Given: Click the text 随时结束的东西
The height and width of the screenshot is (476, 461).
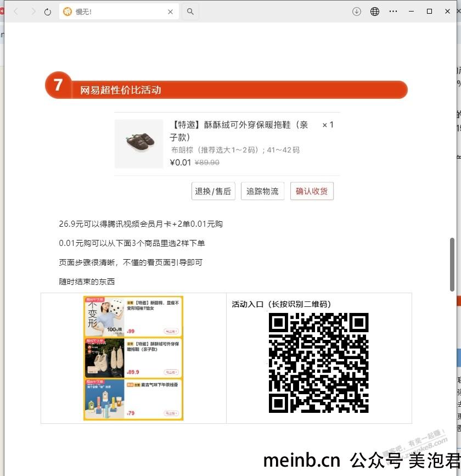Looking at the screenshot, I should tap(87, 282).
